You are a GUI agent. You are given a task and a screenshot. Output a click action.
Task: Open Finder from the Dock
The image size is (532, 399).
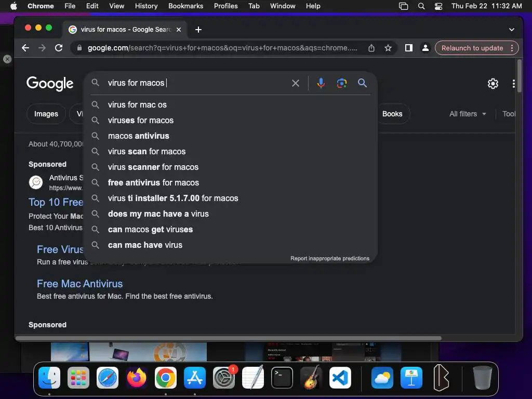pyautogui.click(x=49, y=378)
